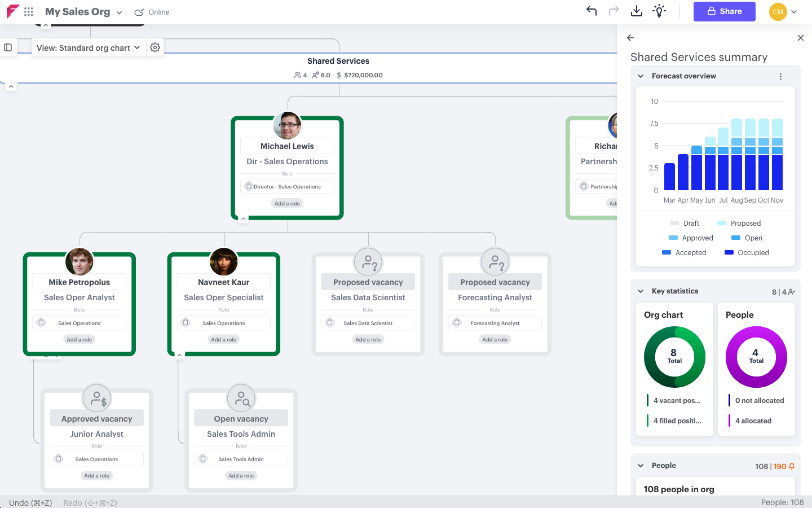Open the Export download icon

[636, 11]
